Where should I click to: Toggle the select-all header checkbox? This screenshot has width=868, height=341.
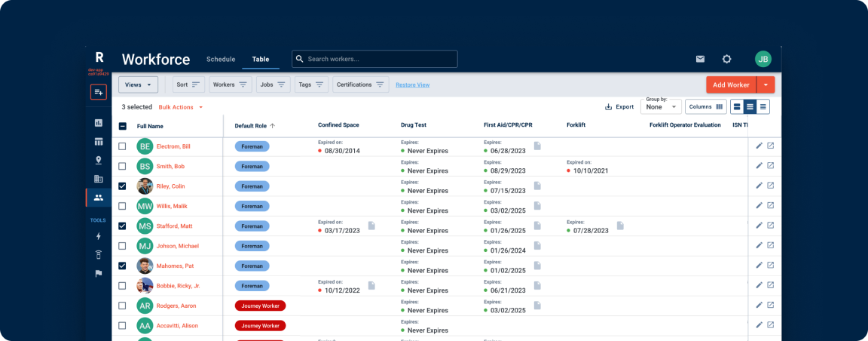tap(122, 126)
